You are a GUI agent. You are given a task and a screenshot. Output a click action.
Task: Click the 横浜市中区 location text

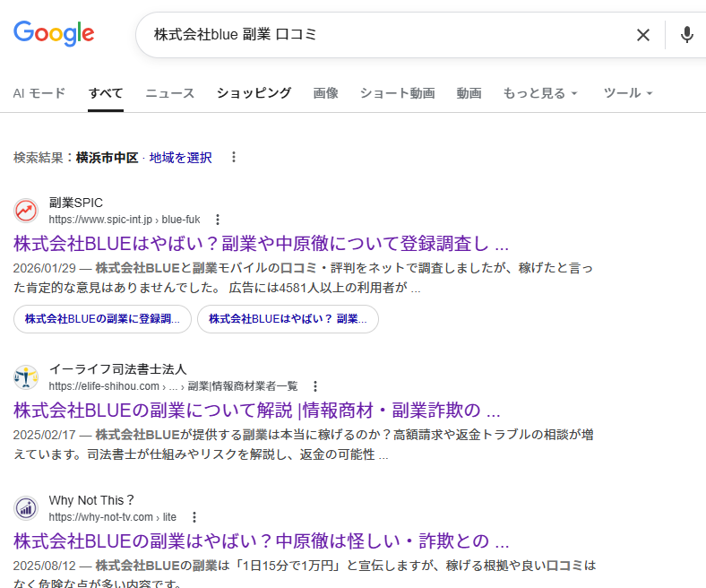107,158
